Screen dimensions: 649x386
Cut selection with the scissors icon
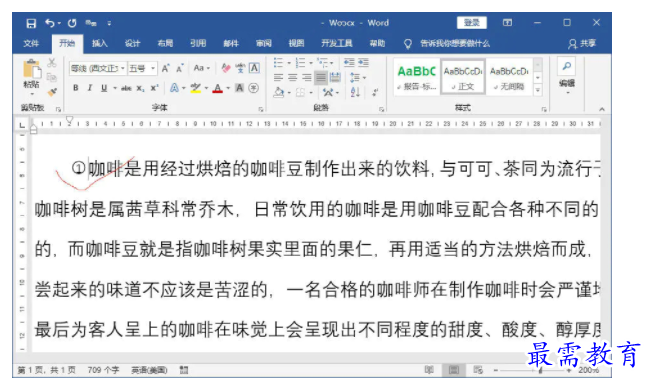click(x=52, y=62)
